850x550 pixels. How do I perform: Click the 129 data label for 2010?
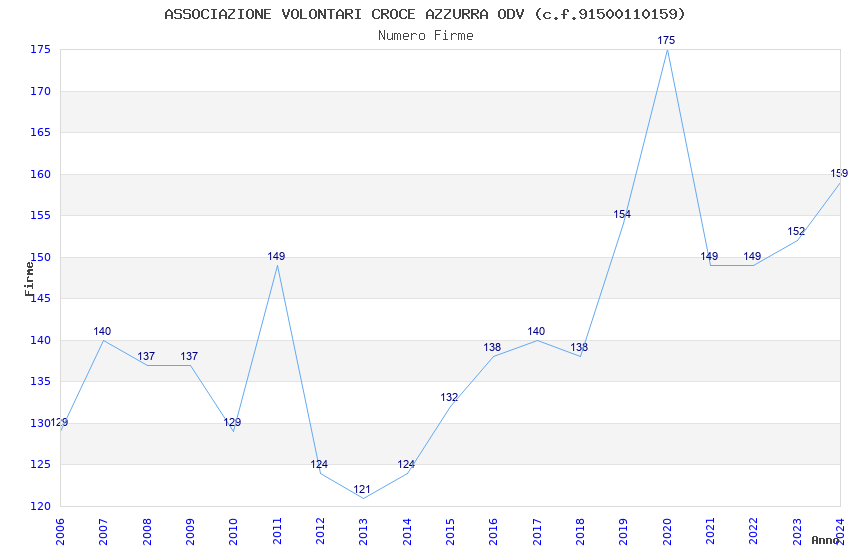point(232,422)
